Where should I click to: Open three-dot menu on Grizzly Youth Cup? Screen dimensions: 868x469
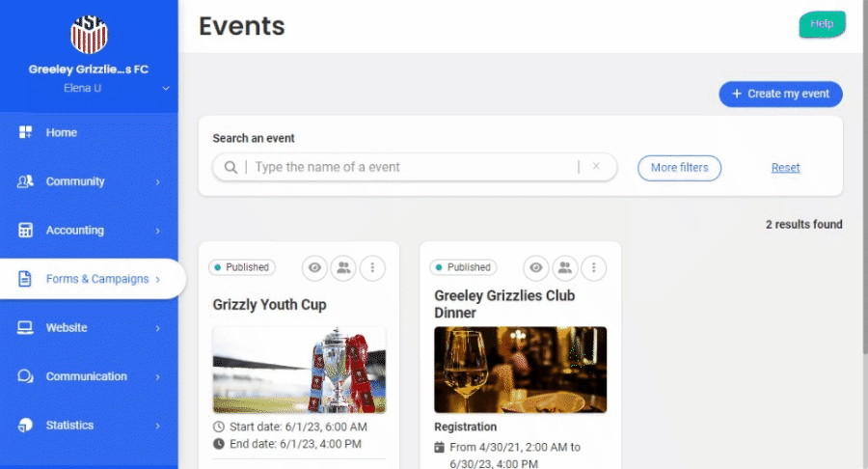pyautogui.click(x=372, y=268)
